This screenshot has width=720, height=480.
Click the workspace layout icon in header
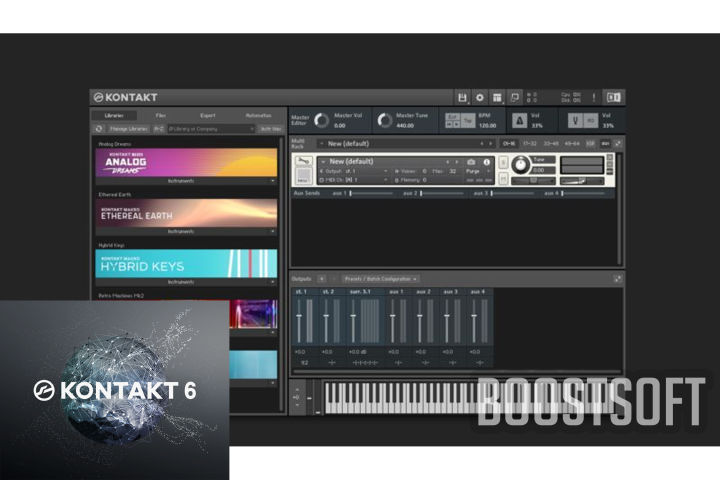497,97
